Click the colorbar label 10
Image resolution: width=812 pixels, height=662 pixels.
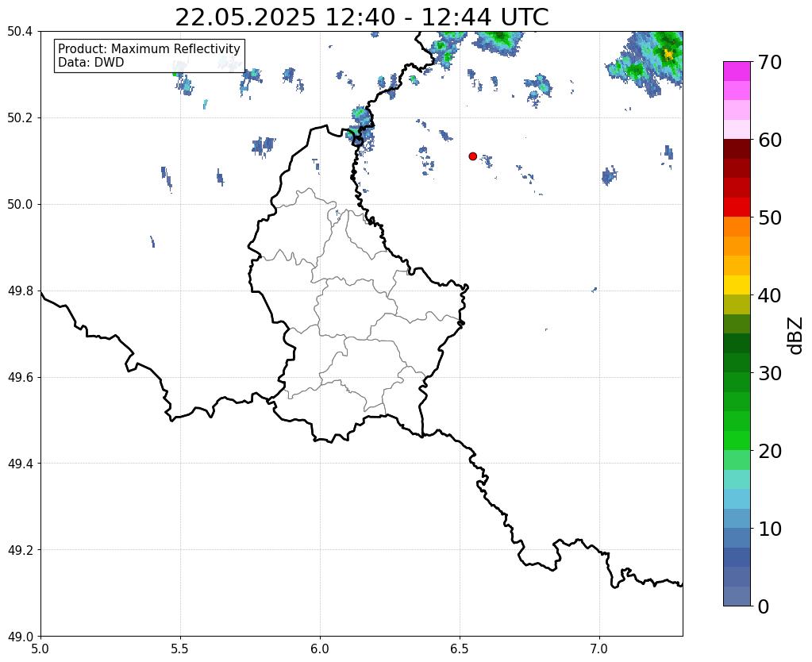tap(770, 529)
